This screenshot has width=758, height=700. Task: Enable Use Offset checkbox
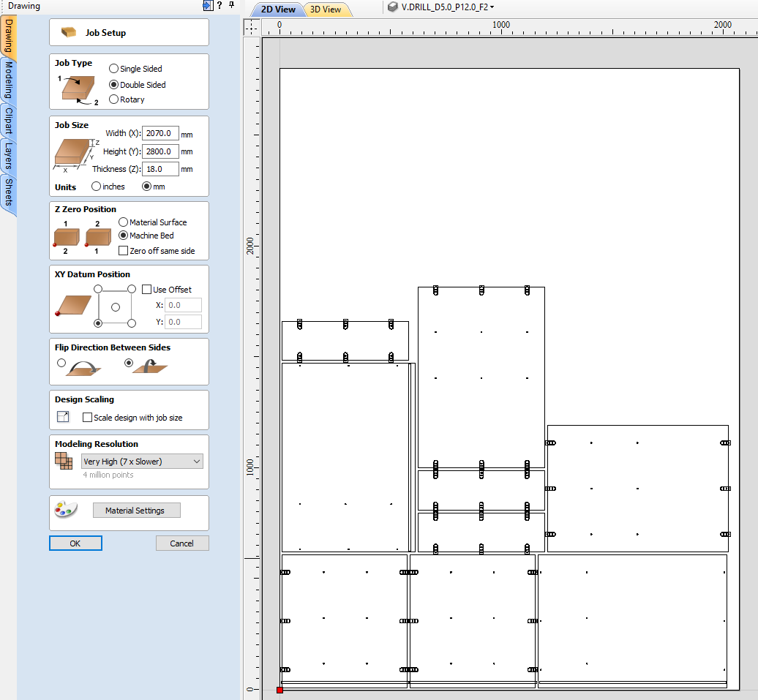[x=147, y=290]
